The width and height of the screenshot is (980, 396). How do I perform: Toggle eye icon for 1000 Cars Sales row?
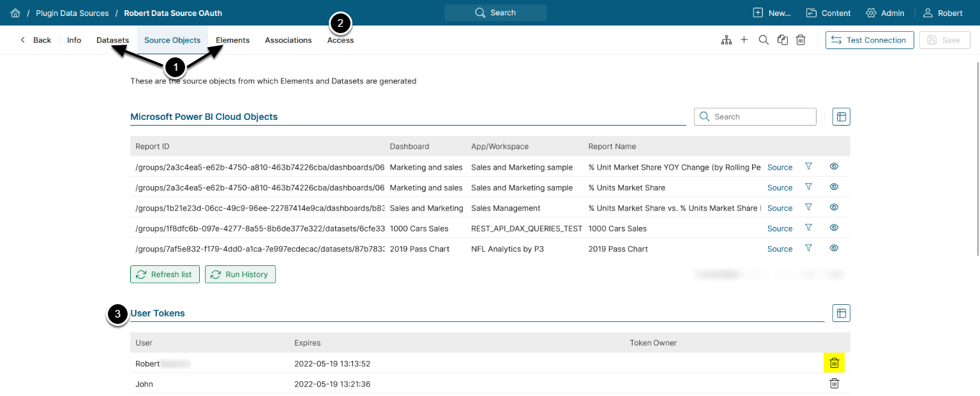834,228
